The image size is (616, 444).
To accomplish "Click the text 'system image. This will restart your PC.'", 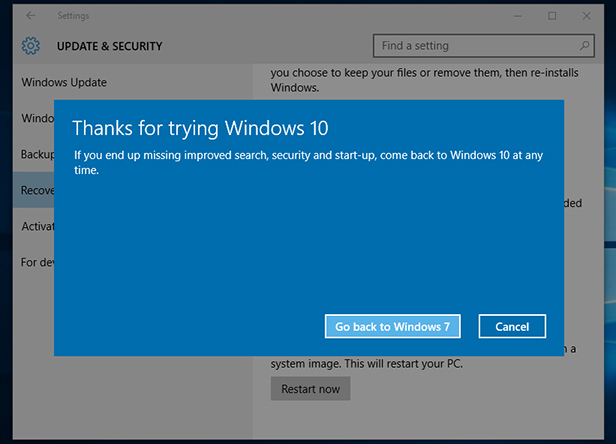I will [x=367, y=364].
